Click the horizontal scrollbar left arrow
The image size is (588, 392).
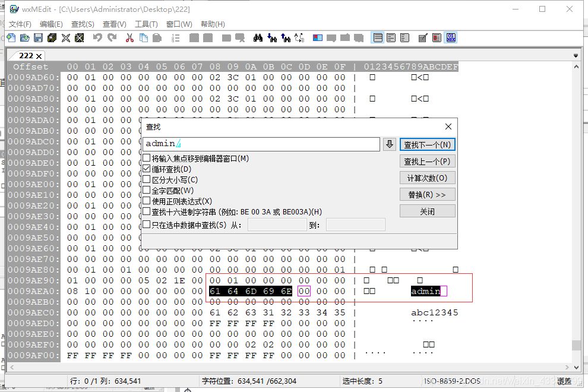point(12,367)
